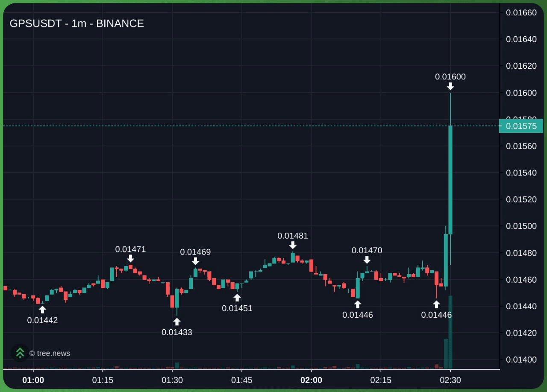Click the GPSUSDT - 1m - BINANCE chart title
The height and width of the screenshot is (392, 547).
click(77, 23)
